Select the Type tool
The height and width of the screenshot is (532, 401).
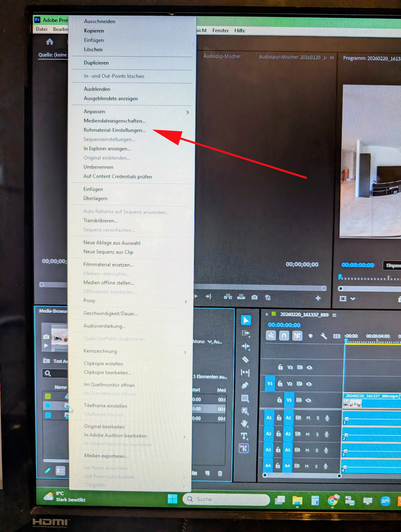pos(244,436)
